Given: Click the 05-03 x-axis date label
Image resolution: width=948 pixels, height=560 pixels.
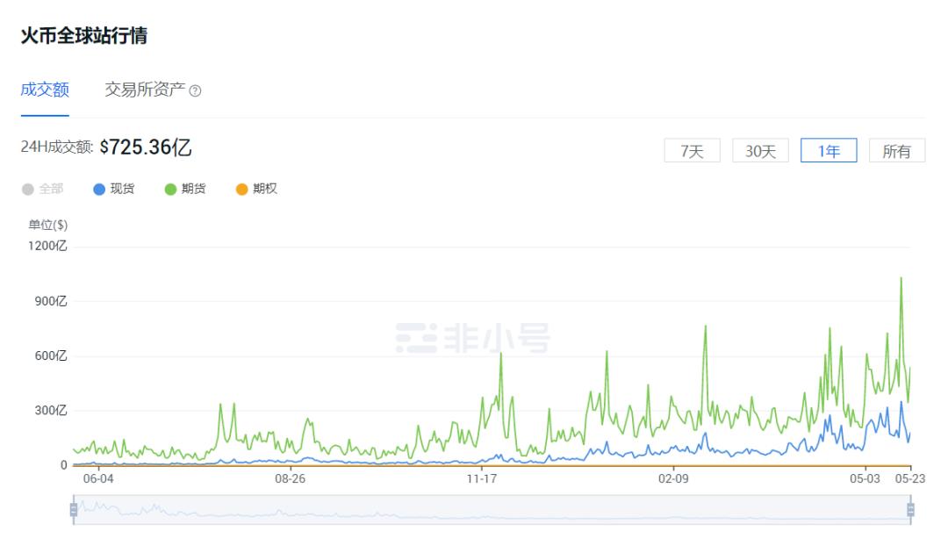Looking at the screenshot, I should click(x=865, y=478).
